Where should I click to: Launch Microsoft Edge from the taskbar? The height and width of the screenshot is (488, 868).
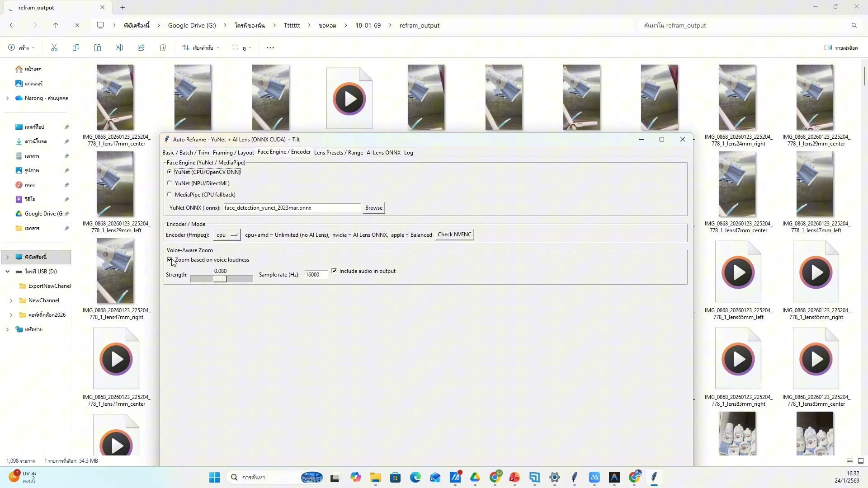click(x=415, y=477)
